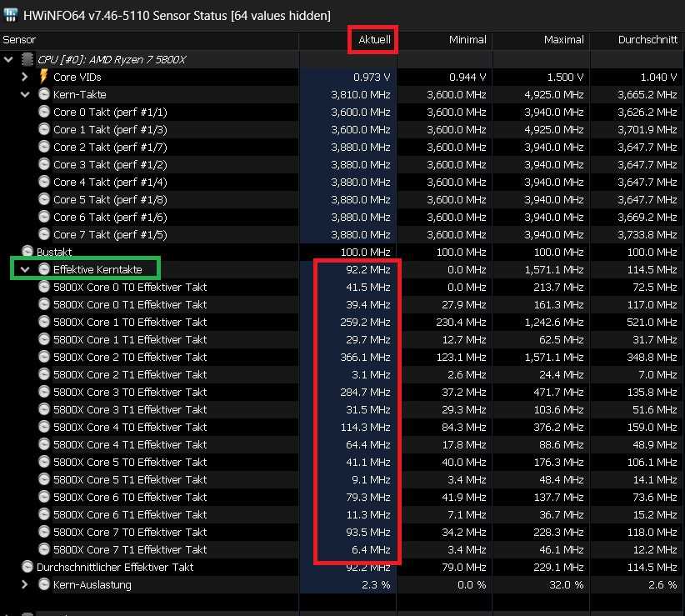Expand the Core VIDs node

[x=25, y=77]
